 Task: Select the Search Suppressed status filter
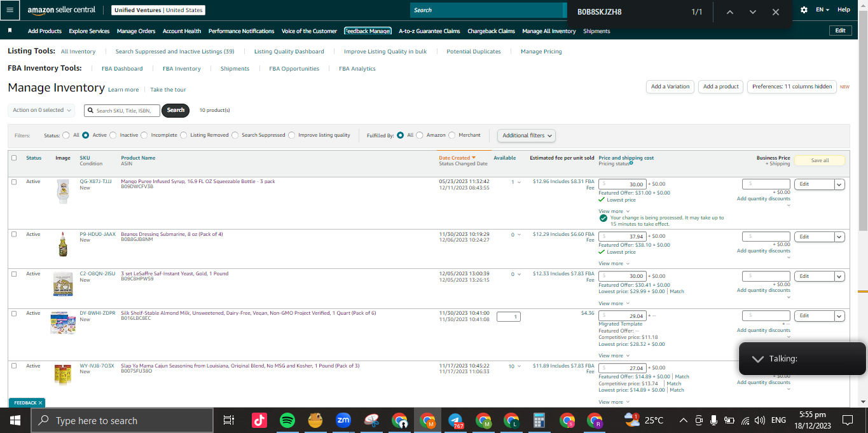pos(235,135)
